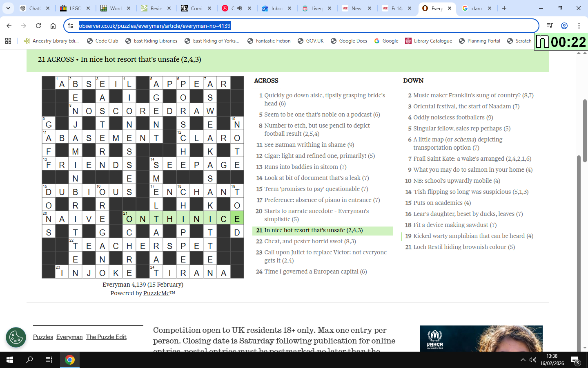
Task: Open the Chrome profile icon
Action: point(564,26)
